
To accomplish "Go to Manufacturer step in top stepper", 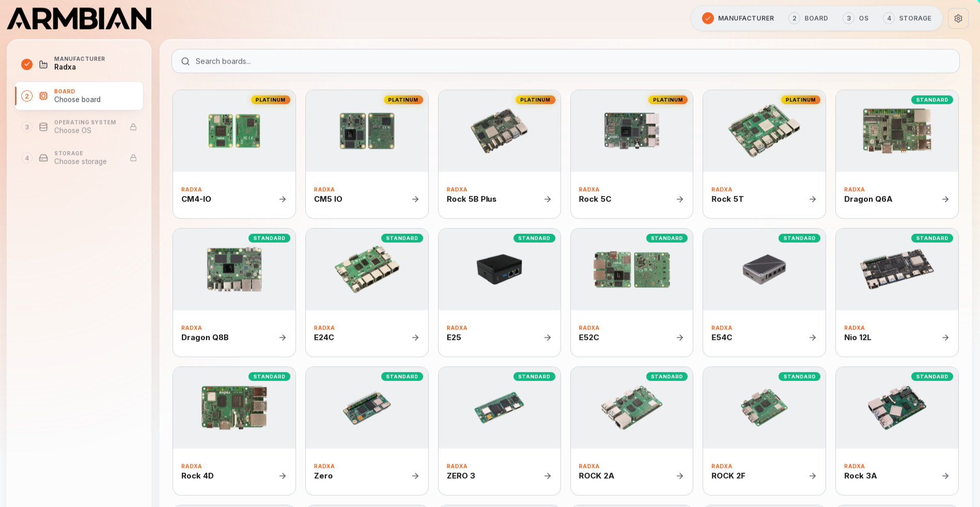I will (x=738, y=19).
